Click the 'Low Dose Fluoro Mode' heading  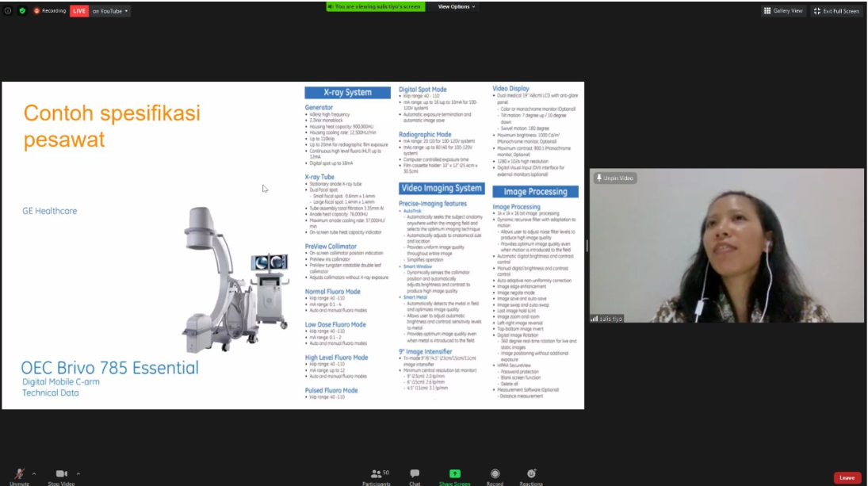click(x=335, y=325)
